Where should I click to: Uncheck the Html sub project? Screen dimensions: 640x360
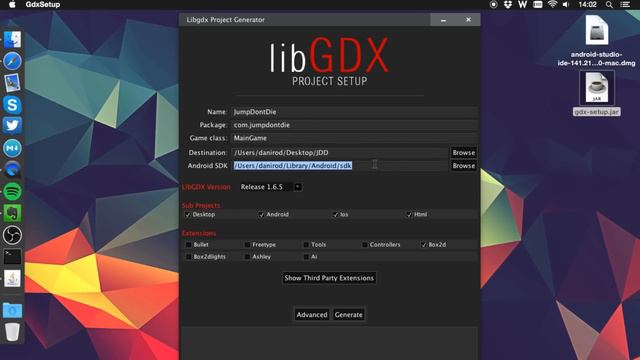[x=409, y=214]
